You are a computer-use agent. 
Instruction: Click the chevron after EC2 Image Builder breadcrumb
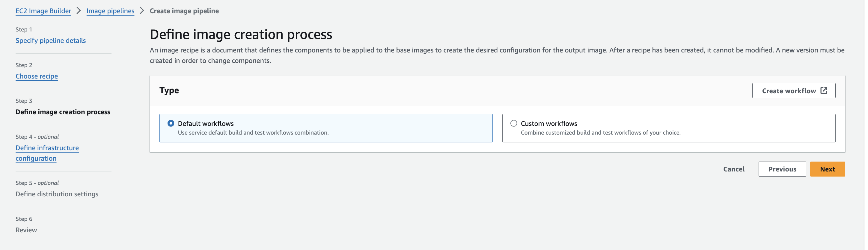[x=79, y=11]
